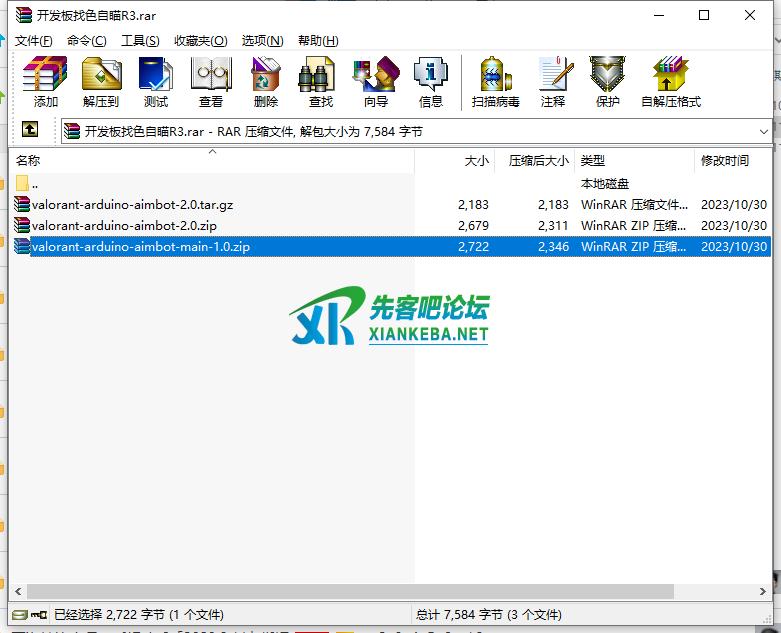Click packed size value 2,311
This screenshot has width=781, height=633.
click(553, 226)
